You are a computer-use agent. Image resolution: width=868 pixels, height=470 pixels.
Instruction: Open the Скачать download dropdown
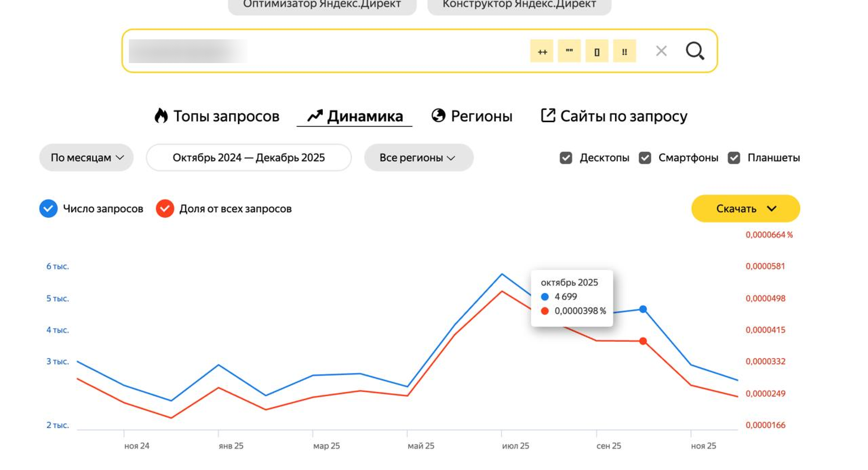[746, 209]
